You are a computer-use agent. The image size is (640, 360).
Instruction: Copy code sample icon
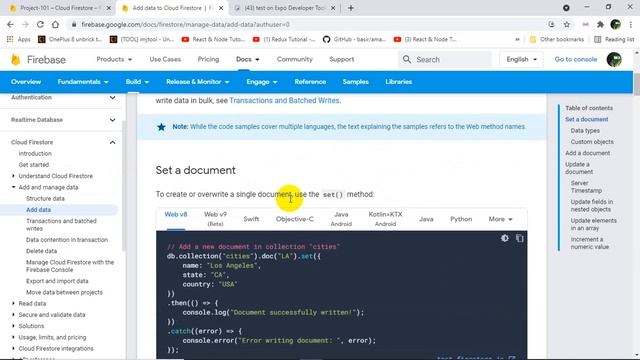pyautogui.click(x=519, y=238)
